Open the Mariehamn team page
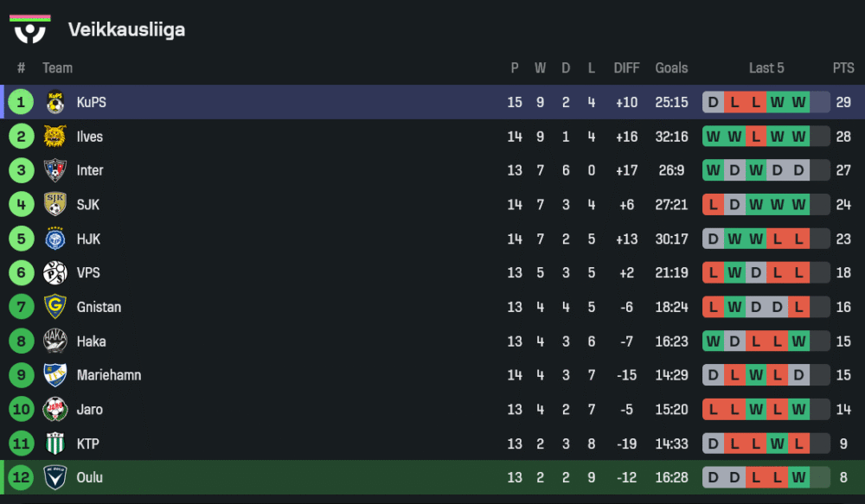The height and width of the screenshot is (504, 865). (x=108, y=375)
